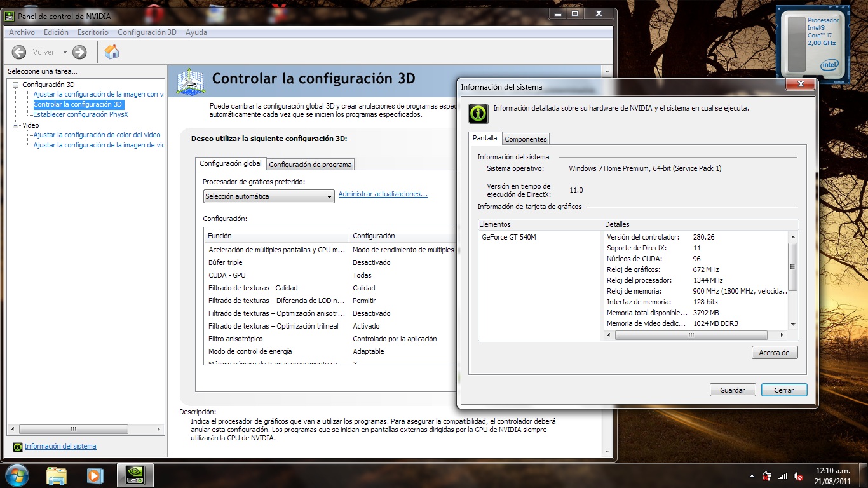The height and width of the screenshot is (488, 868).
Task: Switch to Configuración global tab
Action: [x=231, y=163]
